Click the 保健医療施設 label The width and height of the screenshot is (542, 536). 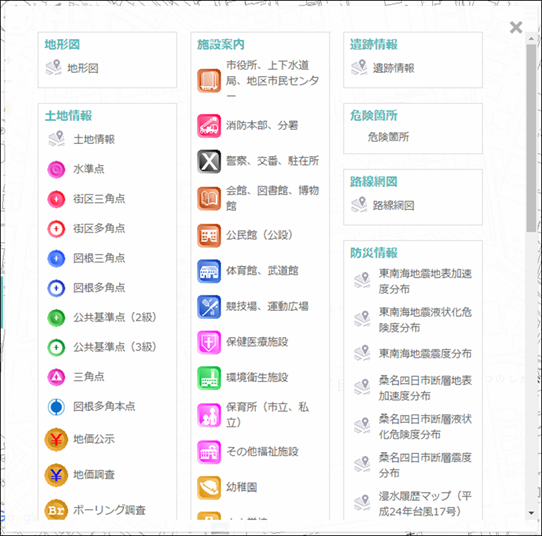[x=257, y=342]
